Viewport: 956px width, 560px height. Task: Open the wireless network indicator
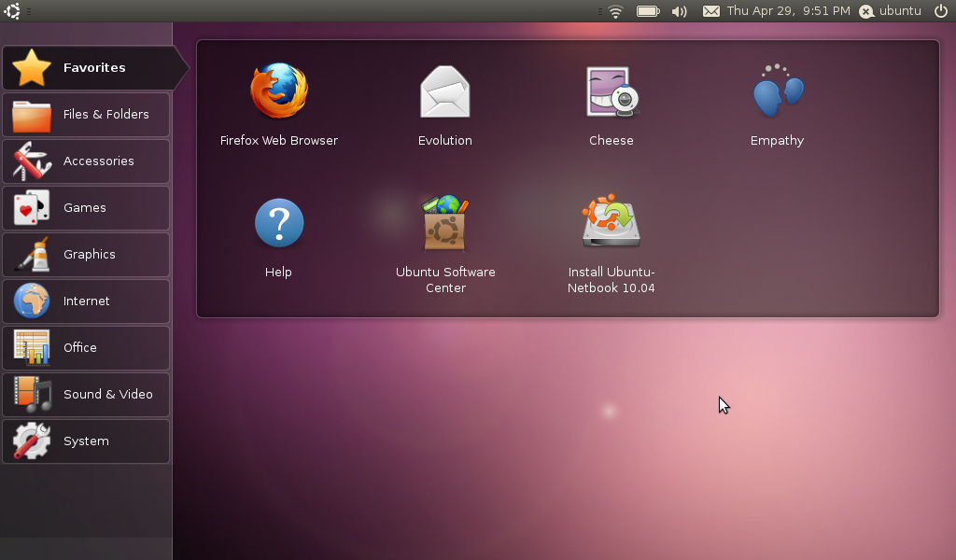coord(615,11)
